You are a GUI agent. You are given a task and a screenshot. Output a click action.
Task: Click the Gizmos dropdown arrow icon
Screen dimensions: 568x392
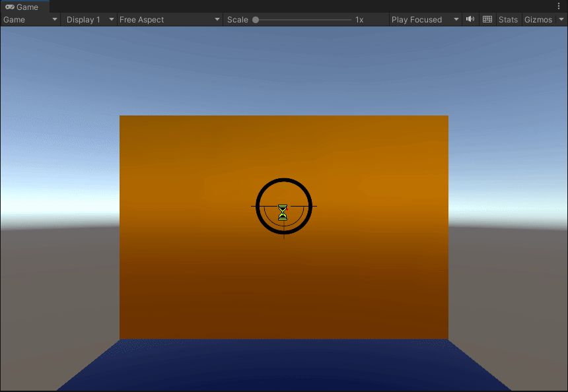pos(561,19)
